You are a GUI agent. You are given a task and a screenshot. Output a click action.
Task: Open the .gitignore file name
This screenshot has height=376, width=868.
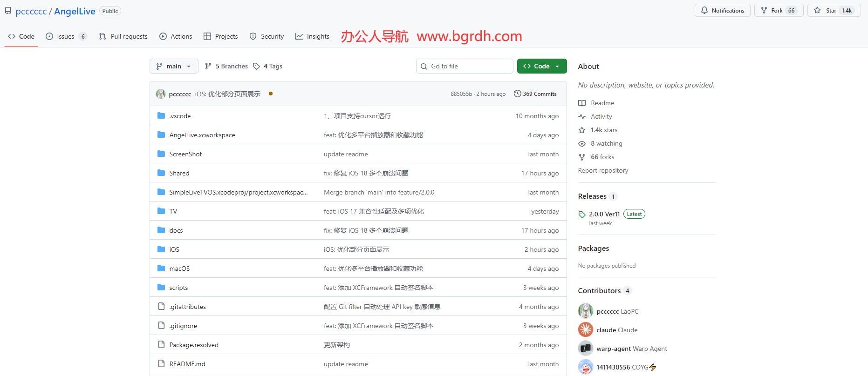tap(183, 326)
